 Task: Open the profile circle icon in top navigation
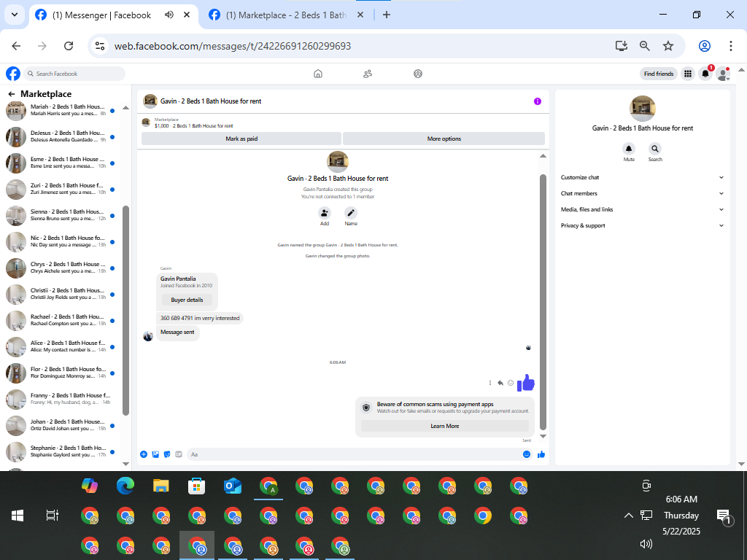point(418,74)
